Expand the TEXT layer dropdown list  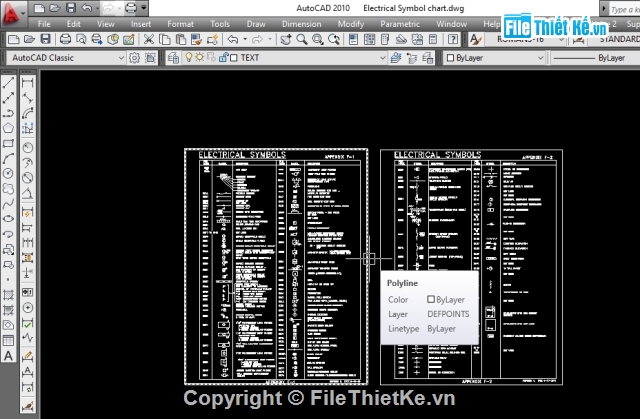pyautogui.click(x=382, y=58)
